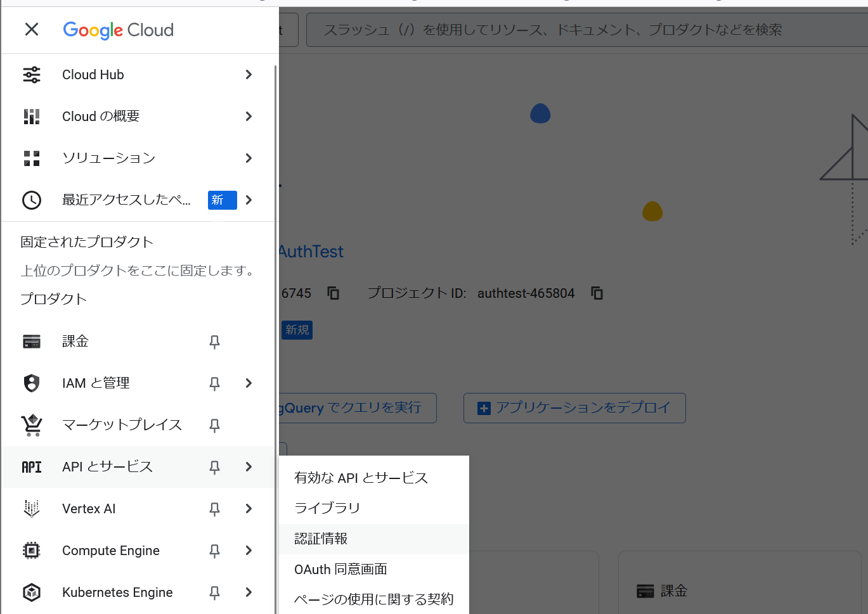Pin Vertex AI to the top
Viewport: 868px width, 614px height.
215,509
